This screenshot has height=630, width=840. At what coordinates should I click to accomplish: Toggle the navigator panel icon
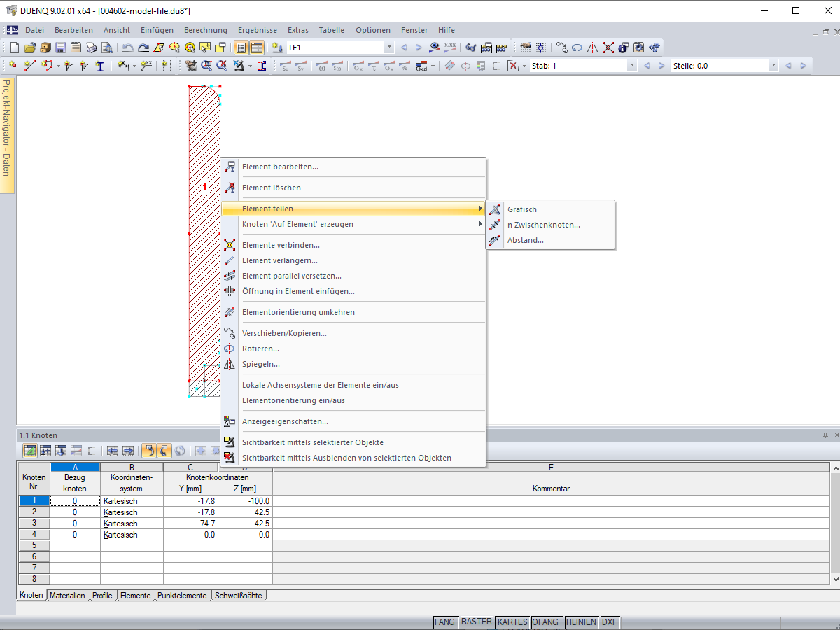(x=241, y=48)
